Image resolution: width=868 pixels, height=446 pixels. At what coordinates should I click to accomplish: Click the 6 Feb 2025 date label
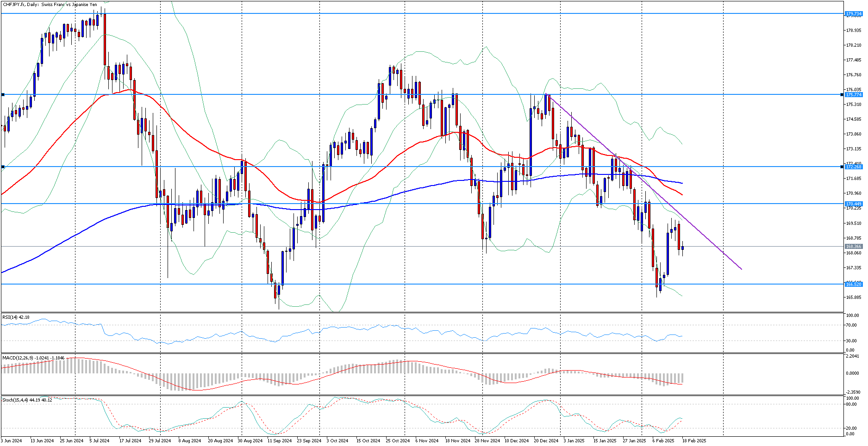coord(663,441)
